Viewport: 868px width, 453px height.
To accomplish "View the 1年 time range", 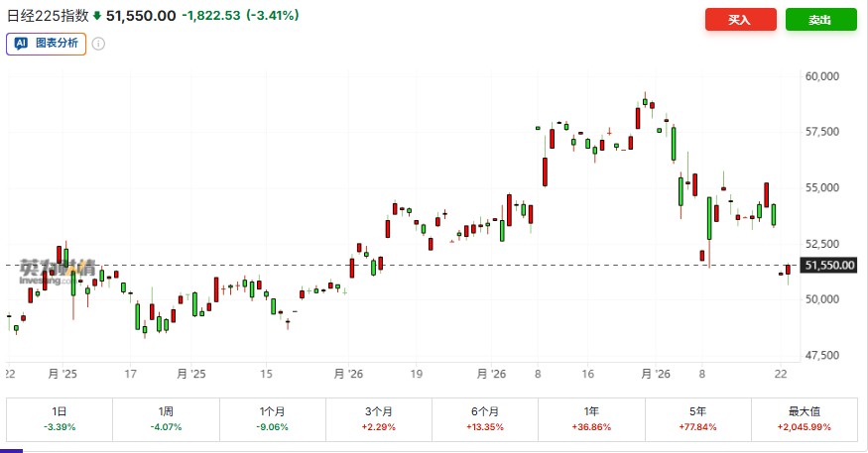I will tap(591, 417).
